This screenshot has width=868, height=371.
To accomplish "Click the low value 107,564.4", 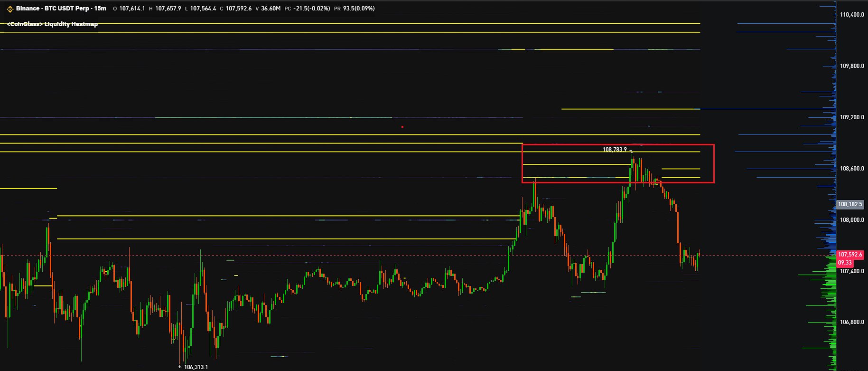I will tap(203, 9).
